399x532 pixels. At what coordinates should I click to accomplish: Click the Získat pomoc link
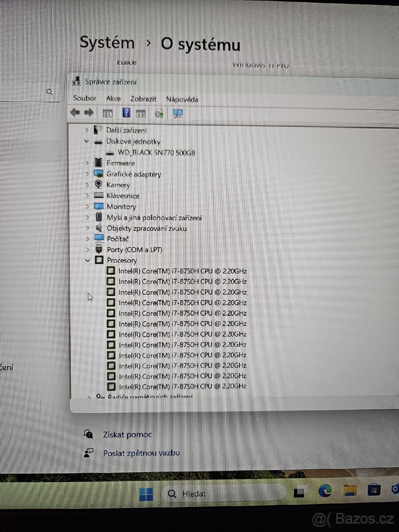pyautogui.click(x=127, y=435)
